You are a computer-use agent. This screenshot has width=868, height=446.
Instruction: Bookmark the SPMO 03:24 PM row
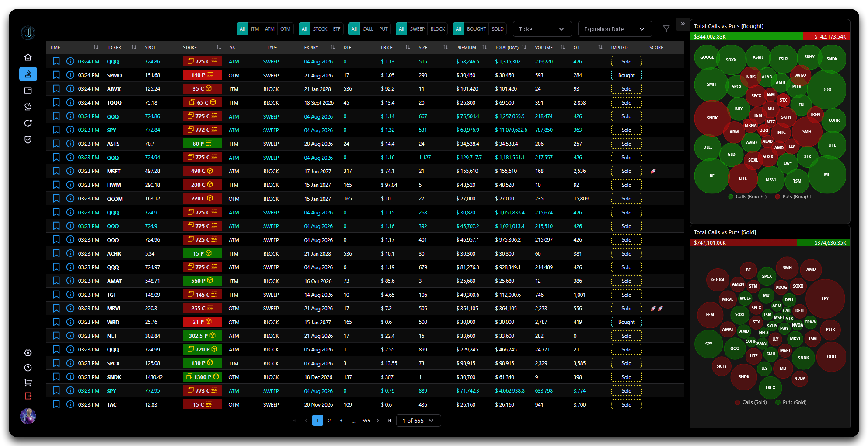56,75
